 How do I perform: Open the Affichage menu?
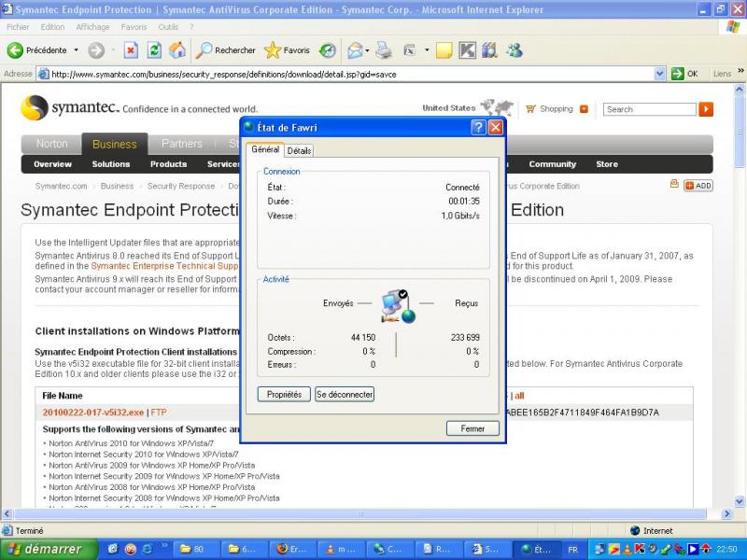(92, 27)
